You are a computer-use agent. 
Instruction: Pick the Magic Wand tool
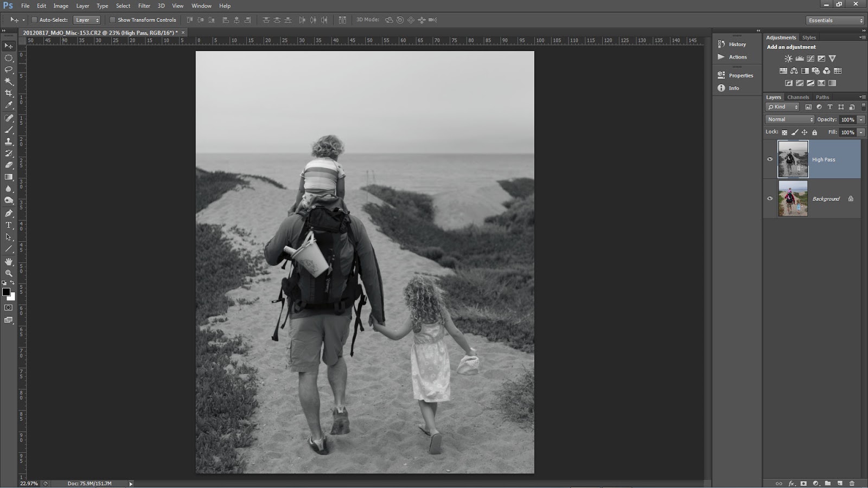tap(9, 81)
